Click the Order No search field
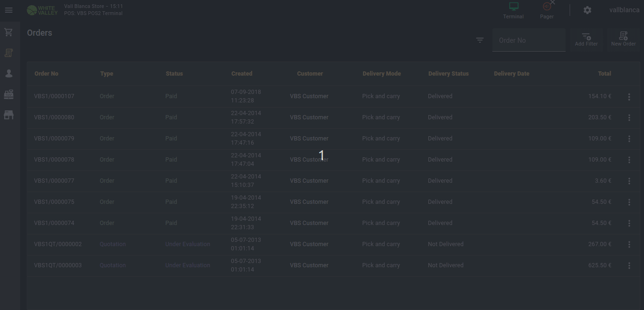 coord(529,40)
